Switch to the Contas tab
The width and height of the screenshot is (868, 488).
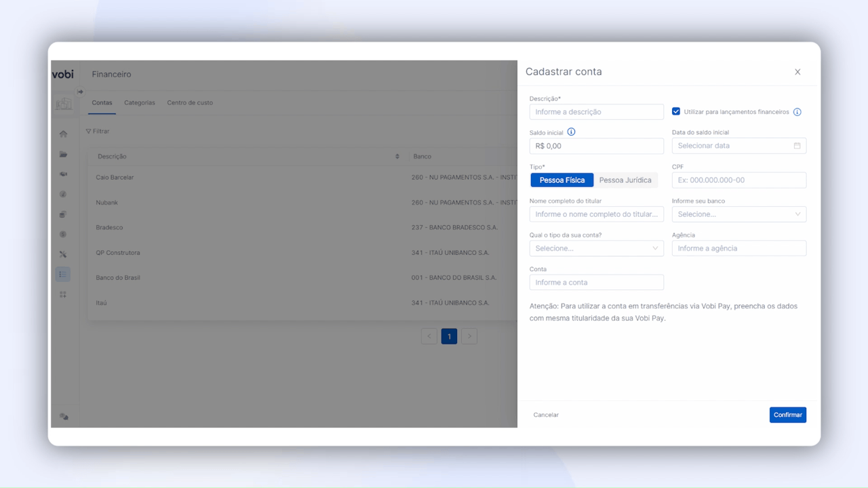(102, 103)
